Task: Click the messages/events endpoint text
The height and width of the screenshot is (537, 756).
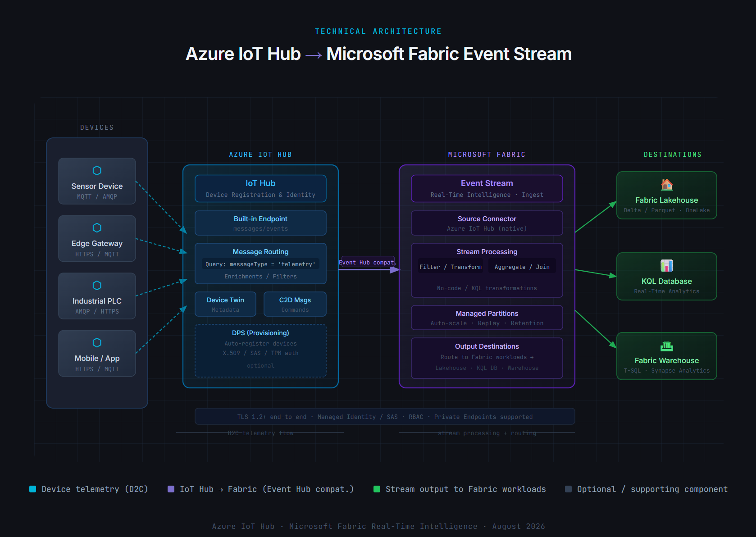Action: click(260, 229)
